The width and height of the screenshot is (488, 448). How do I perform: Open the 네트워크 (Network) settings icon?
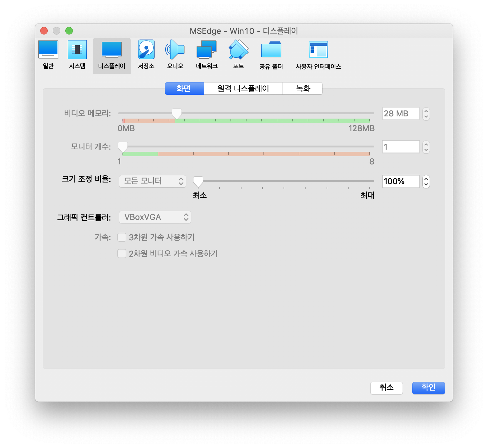207,50
